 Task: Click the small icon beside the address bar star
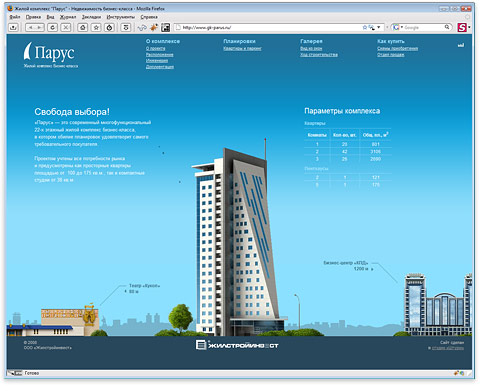[371, 27]
